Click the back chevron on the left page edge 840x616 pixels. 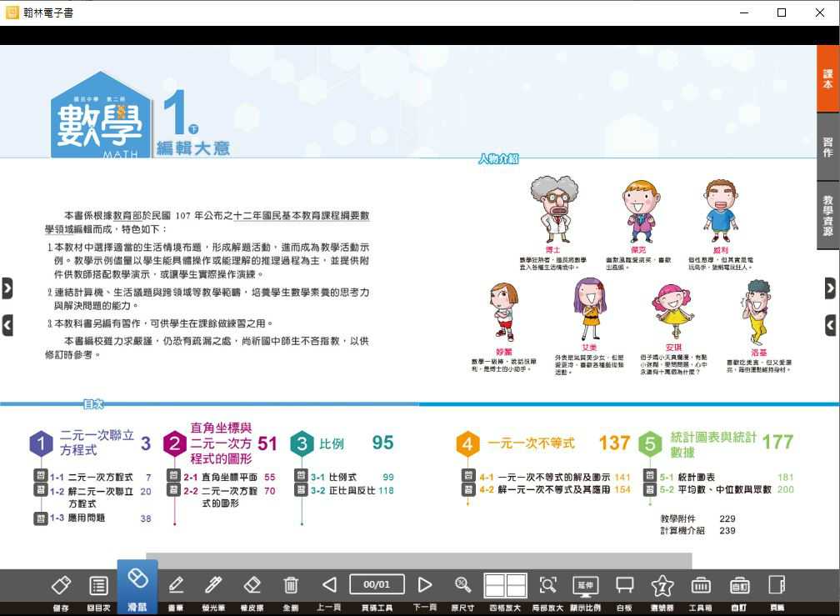[x=7, y=325]
